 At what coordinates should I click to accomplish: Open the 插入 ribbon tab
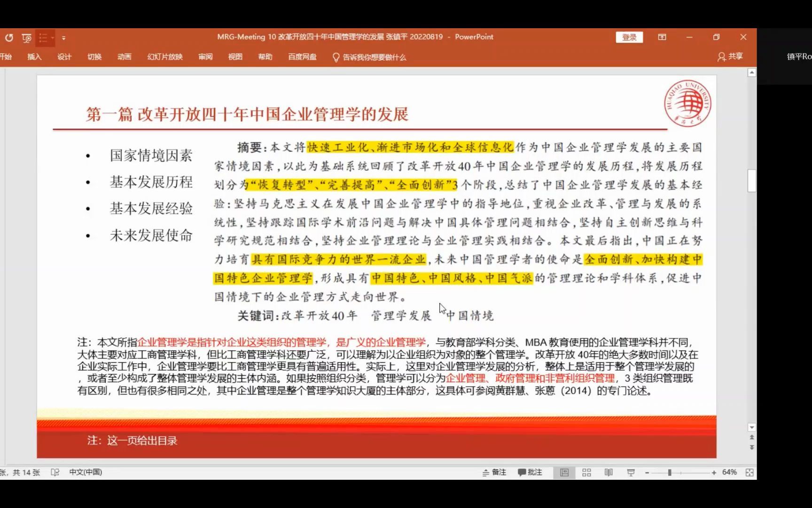(x=34, y=57)
